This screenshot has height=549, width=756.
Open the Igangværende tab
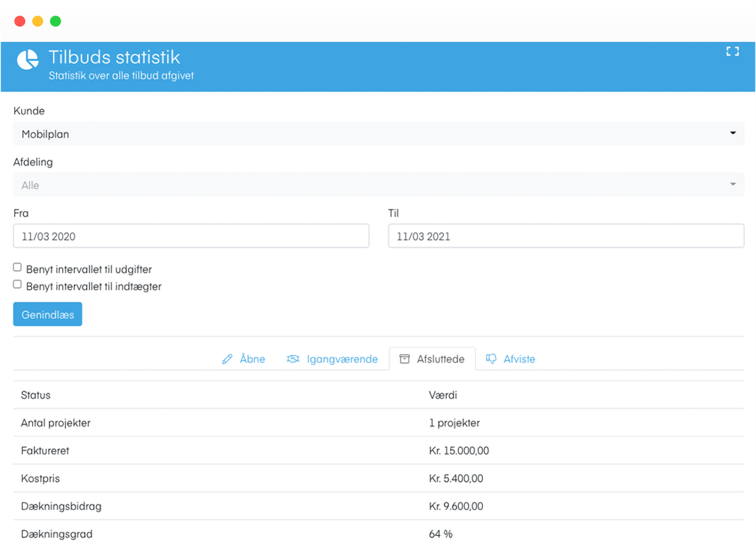(342, 359)
